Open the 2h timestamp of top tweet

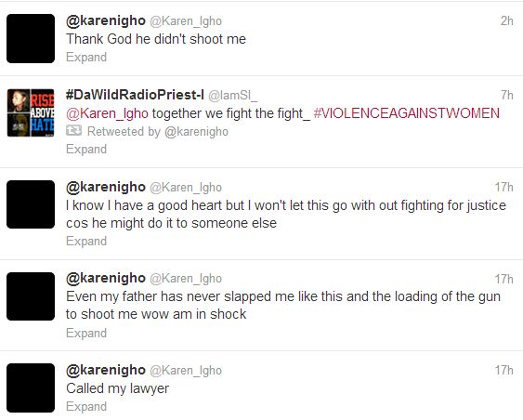click(x=506, y=20)
